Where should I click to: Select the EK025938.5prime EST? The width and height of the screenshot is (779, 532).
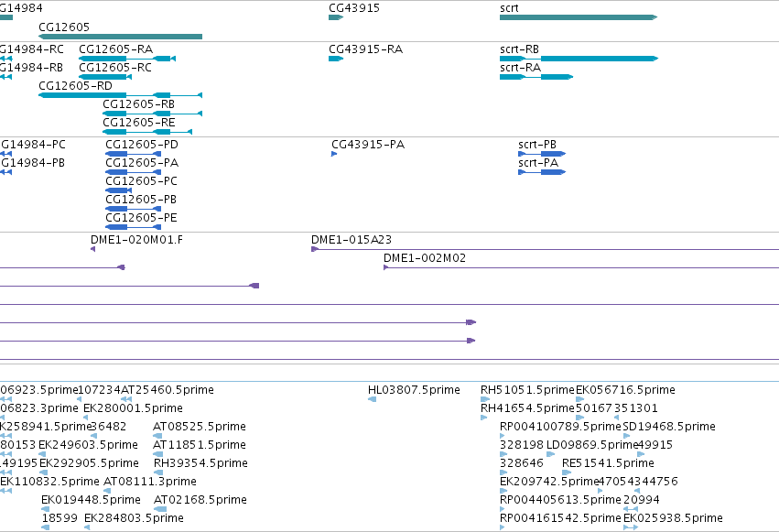631,527
